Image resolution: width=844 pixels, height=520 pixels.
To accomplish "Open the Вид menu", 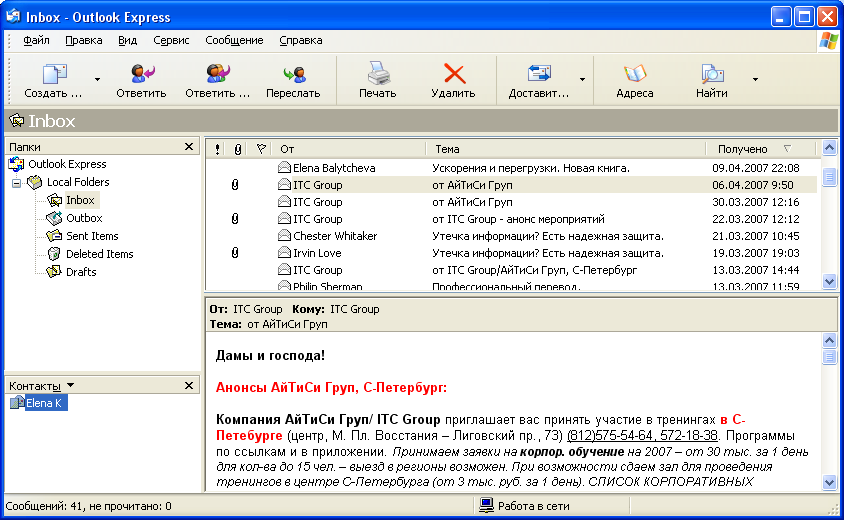I will (x=128, y=40).
